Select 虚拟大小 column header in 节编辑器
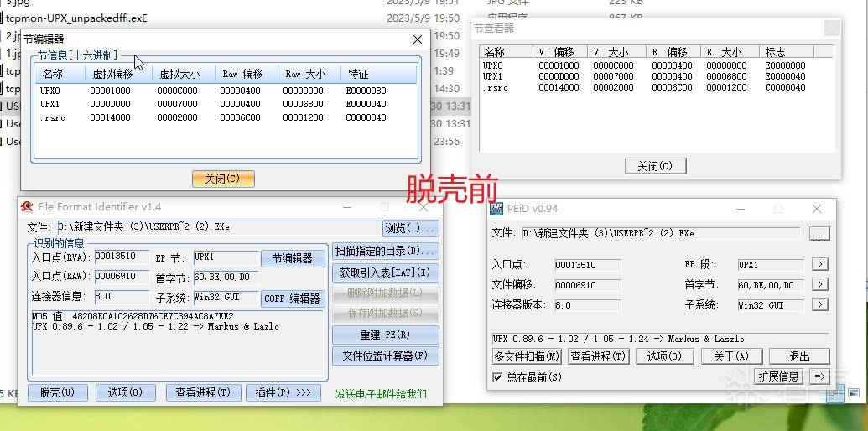Viewport: 868px width, 431px height. pos(183,74)
